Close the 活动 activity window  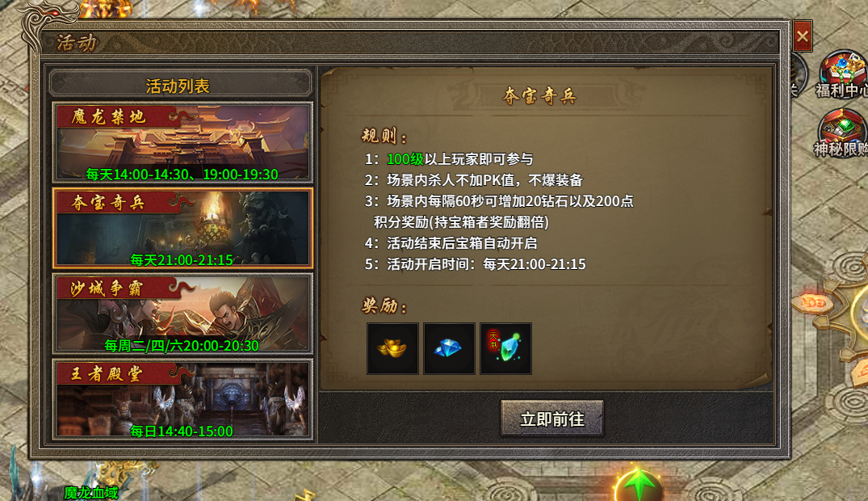point(802,36)
